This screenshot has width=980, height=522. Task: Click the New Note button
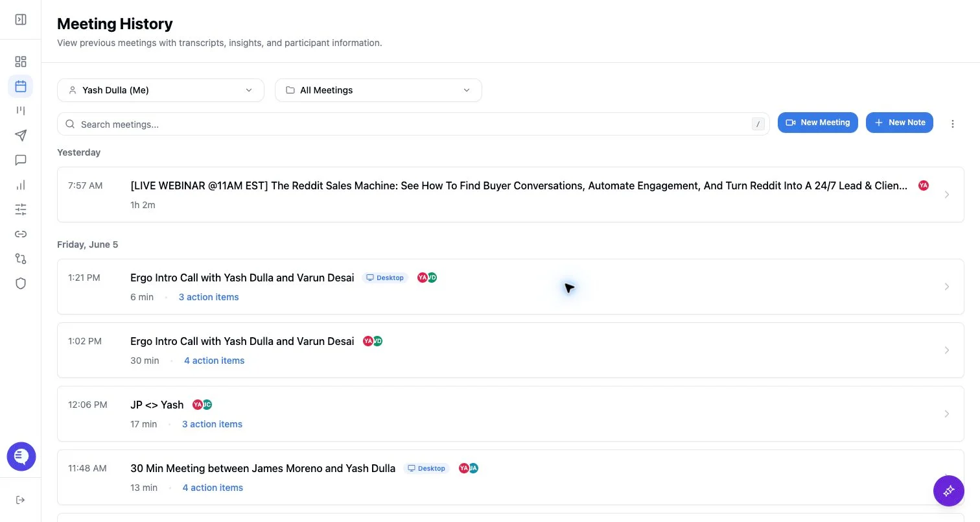pos(900,123)
